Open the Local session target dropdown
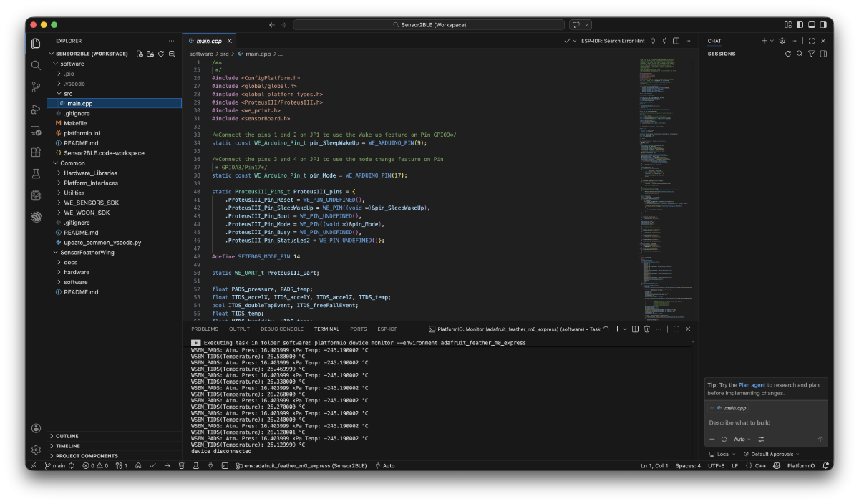 pyautogui.click(x=722, y=454)
